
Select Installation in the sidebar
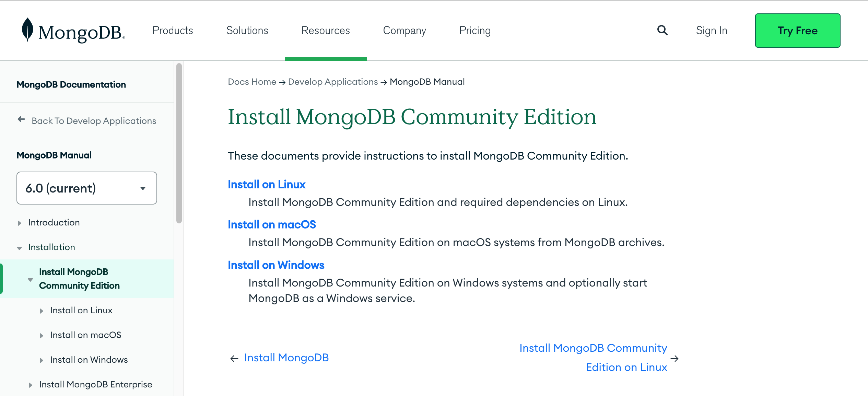coord(51,247)
